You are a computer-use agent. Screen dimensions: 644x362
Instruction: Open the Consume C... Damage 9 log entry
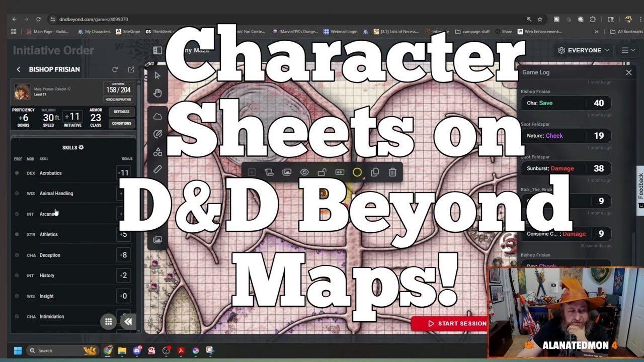[x=566, y=234]
